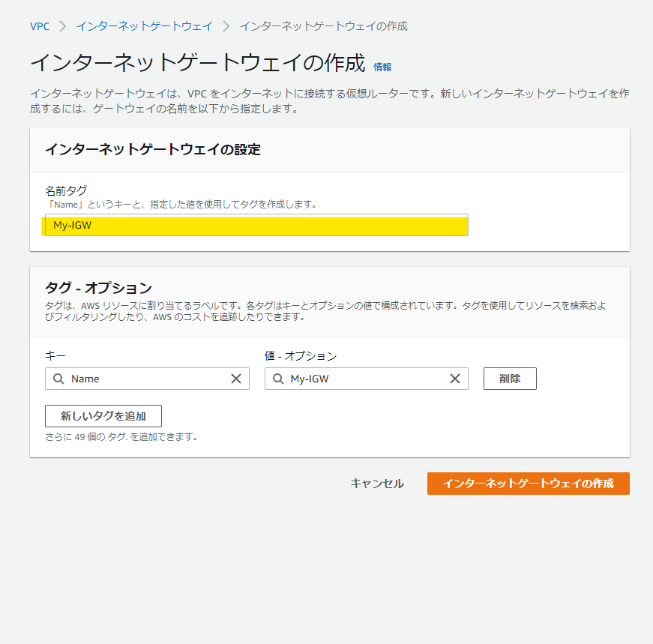Click the magnifier icon in the キー field
This screenshot has height=644, width=653.
tap(58, 379)
